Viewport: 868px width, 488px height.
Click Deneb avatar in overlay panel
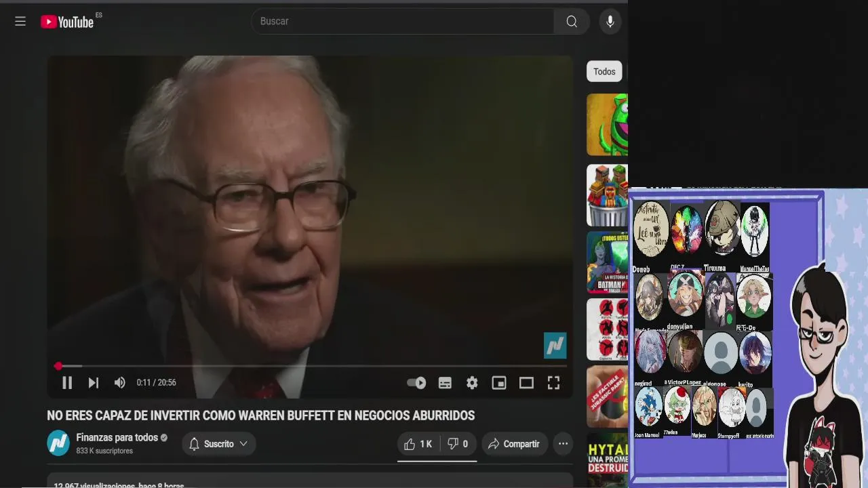point(650,230)
